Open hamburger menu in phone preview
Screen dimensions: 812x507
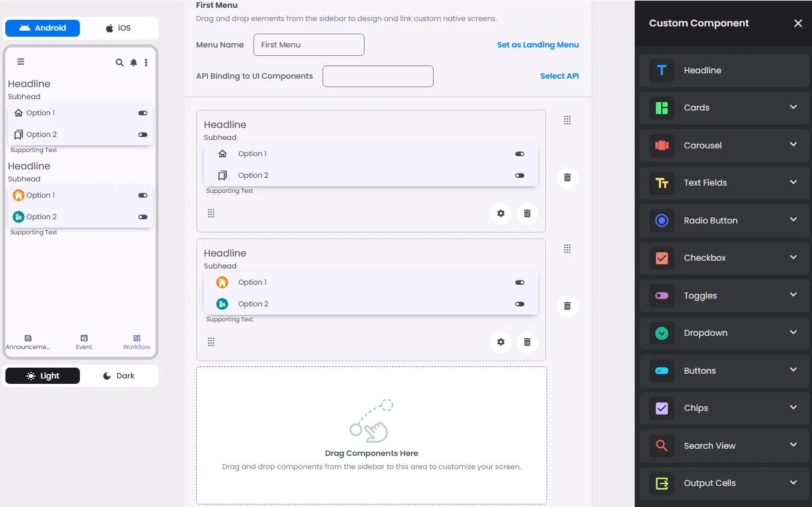click(20, 62)
